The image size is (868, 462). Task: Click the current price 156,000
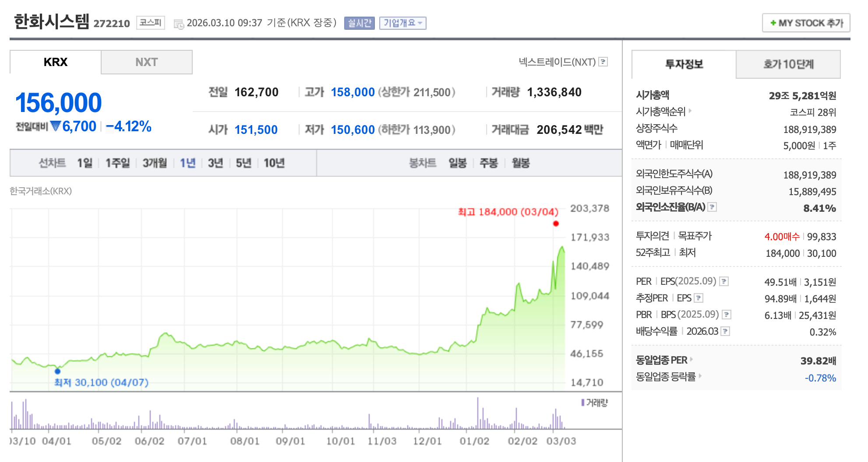(59, 103)
